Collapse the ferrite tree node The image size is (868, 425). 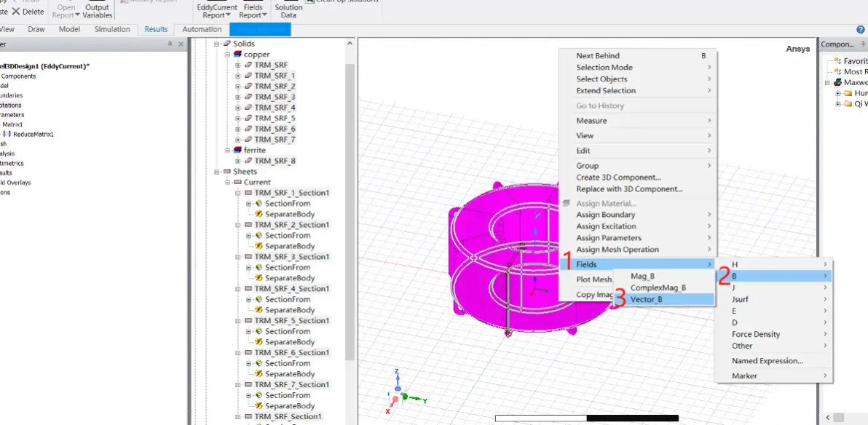(x=227, y=150)
